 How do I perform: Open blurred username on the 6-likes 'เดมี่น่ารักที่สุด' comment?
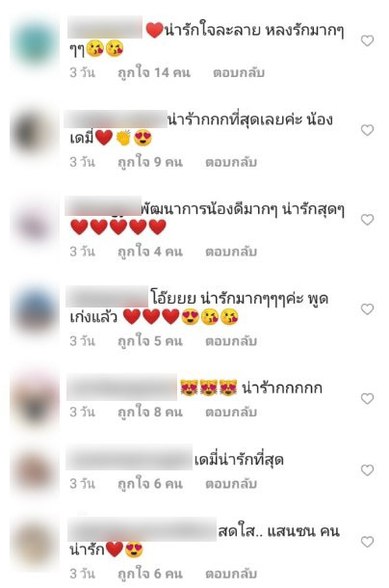[x=129, y=458]
